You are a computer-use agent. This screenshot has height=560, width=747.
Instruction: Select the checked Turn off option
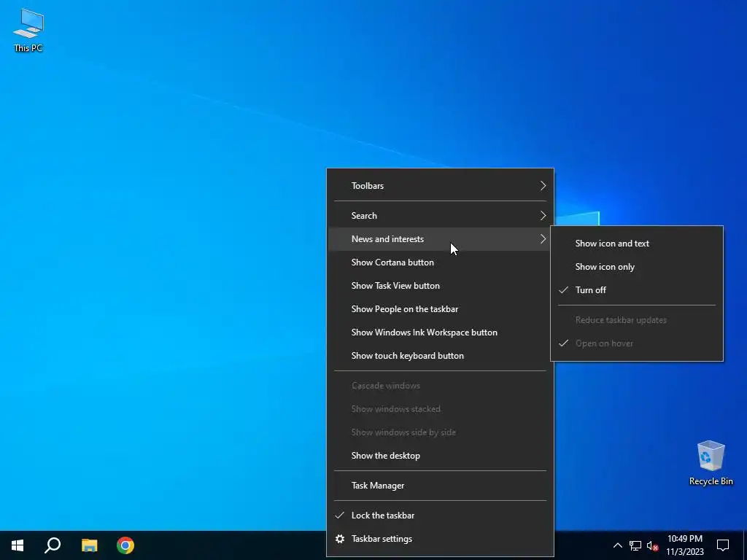pyautogui.click(x=636, y=290)
